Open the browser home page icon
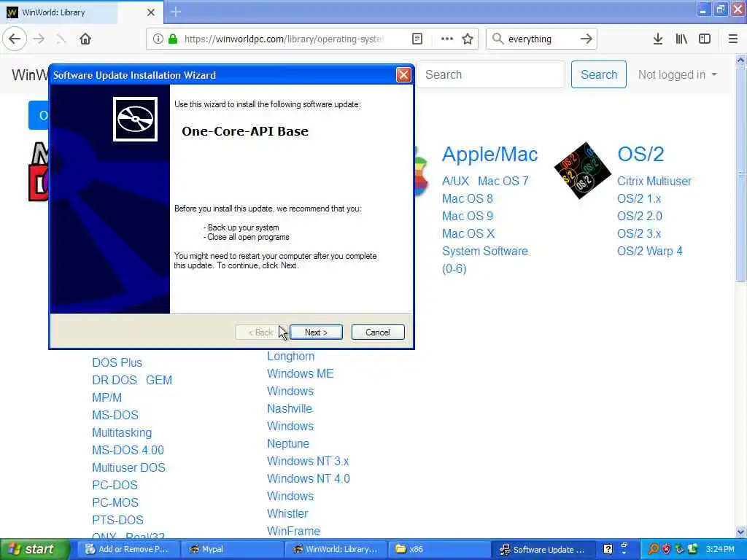Viewport: 747px width, 560px height. pyautogui.click(x=85, y=39)
